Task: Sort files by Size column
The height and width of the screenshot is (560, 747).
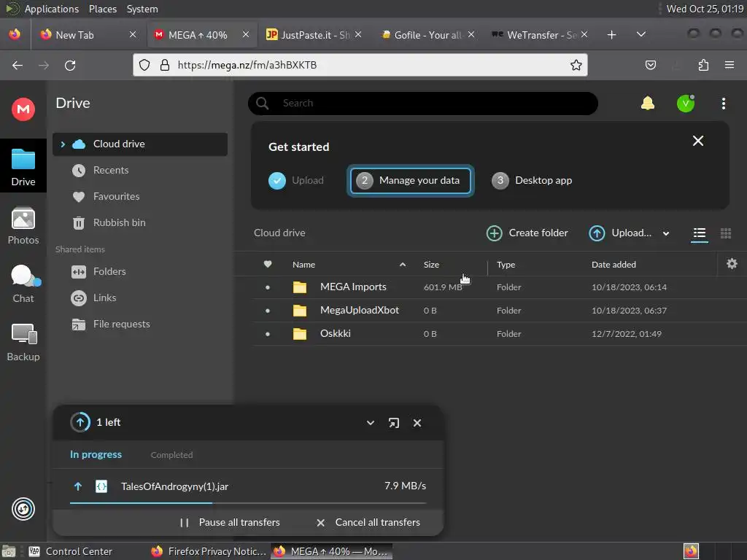Action: (431, 264)
